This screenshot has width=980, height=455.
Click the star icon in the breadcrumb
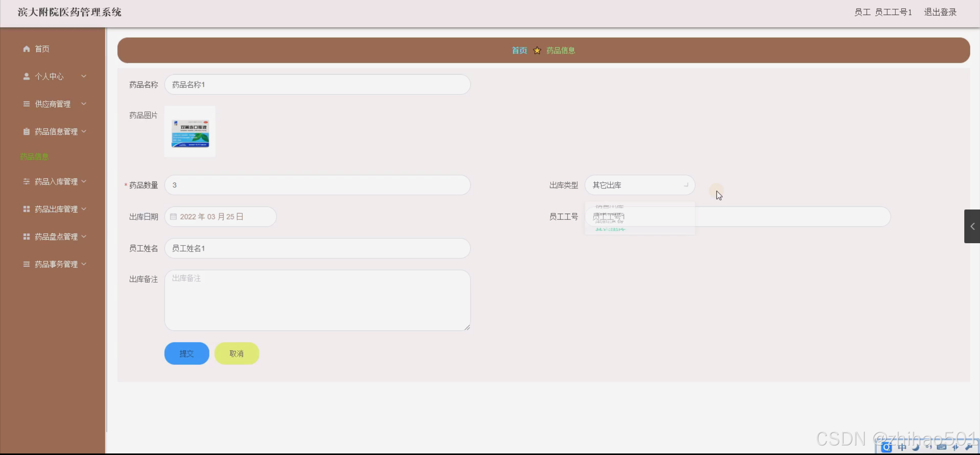[x=537, y=50]
